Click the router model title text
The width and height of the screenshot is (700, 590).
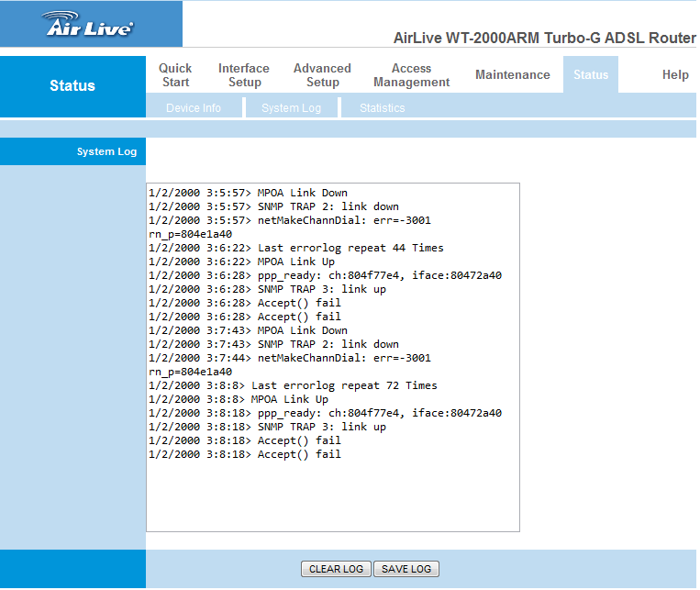click(544, 38)
